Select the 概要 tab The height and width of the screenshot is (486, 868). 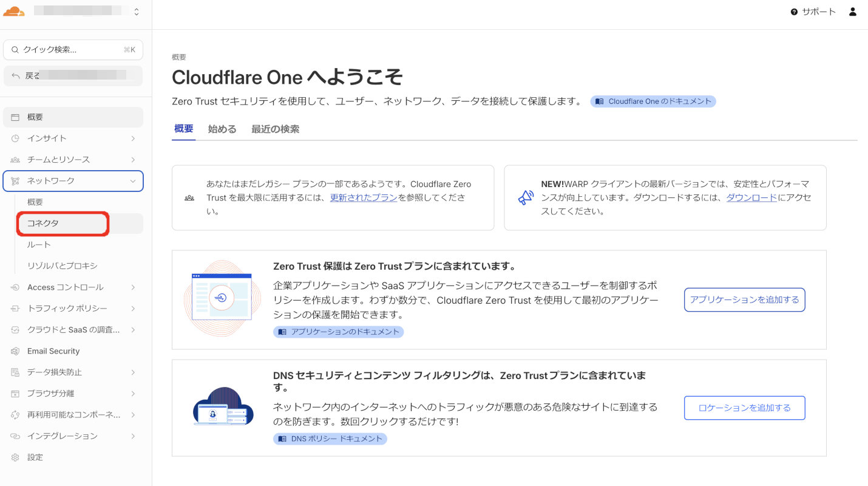pos(184,129)
